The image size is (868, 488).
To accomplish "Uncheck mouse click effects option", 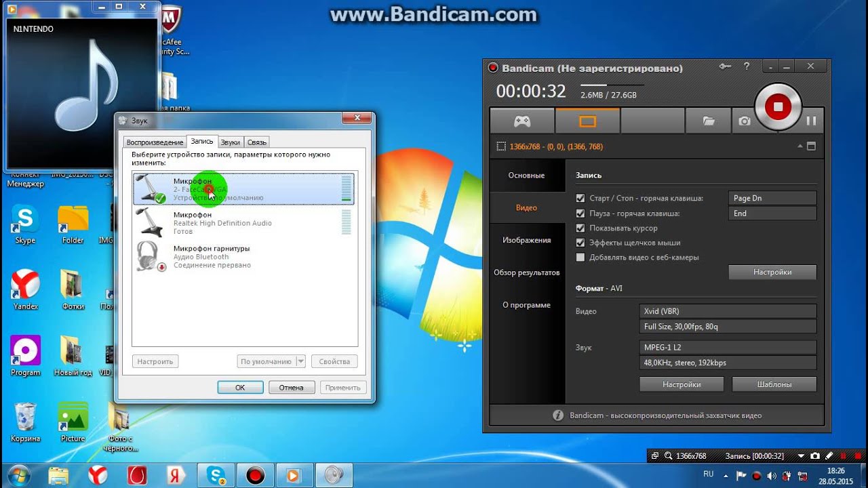I will coord(580,243).
